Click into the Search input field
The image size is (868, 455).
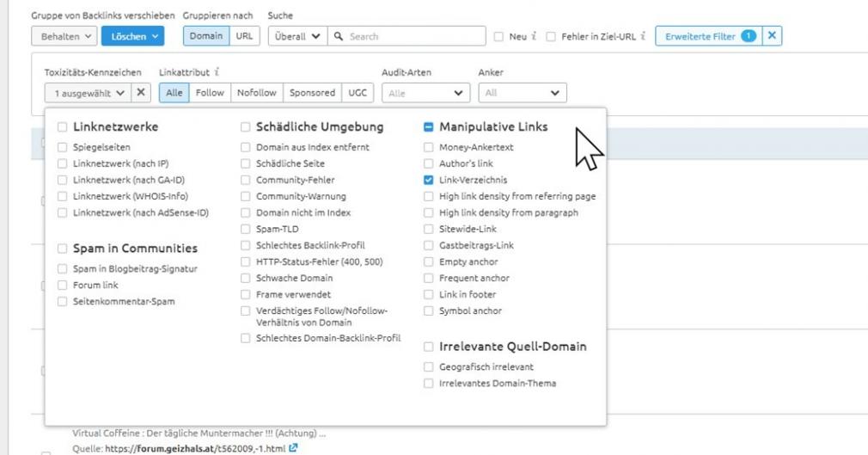point(406,36)
